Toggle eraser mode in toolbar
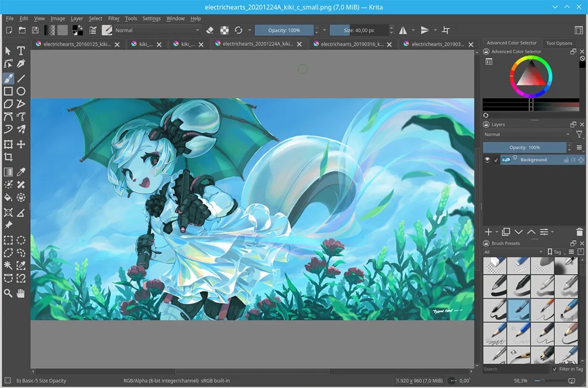This screenshot has height=388, width=588. tap(210, 30)
